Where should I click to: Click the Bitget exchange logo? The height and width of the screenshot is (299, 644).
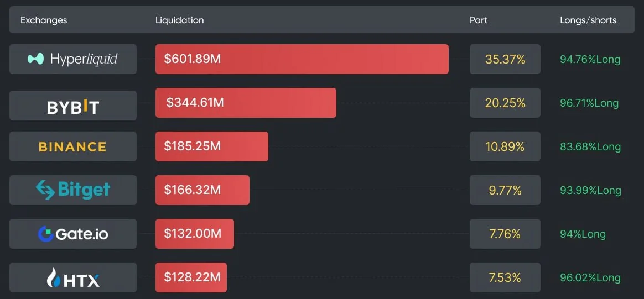coord(73,190)
